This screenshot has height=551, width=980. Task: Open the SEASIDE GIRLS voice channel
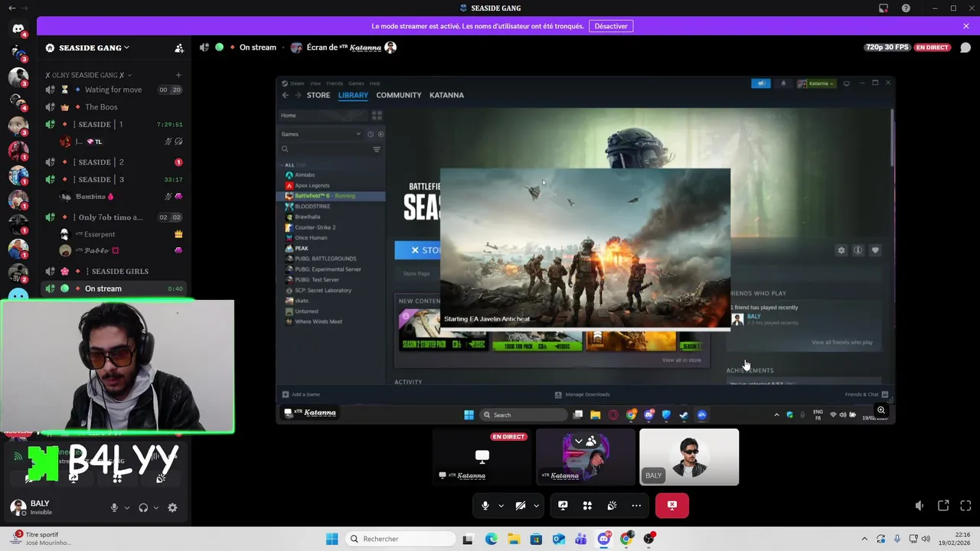113,271
